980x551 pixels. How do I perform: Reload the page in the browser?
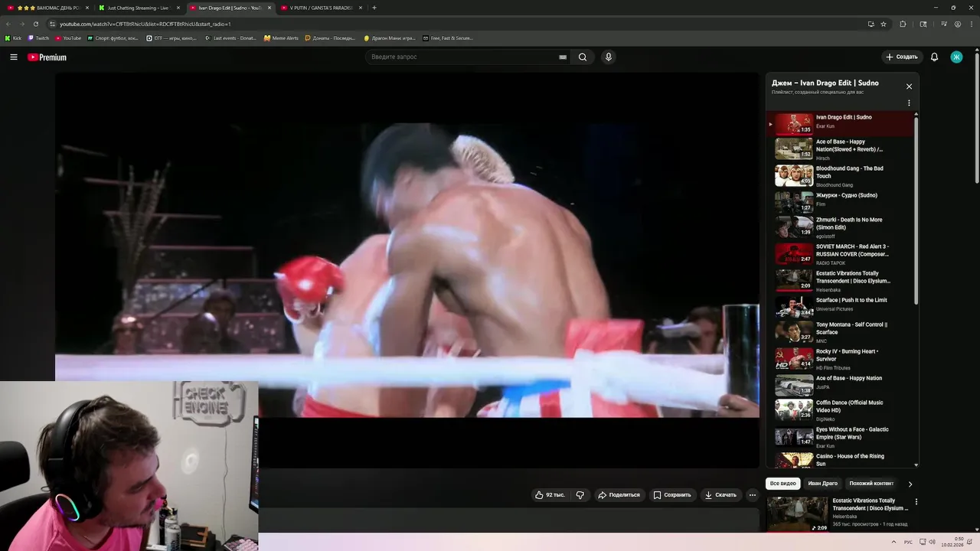tap(35, 24)
